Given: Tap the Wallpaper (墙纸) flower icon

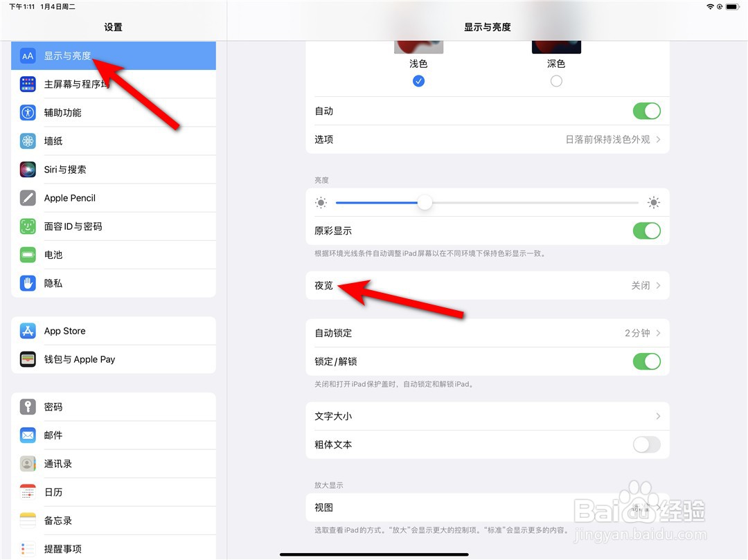Looking at the screenshot, I should [x=28, y=141].
